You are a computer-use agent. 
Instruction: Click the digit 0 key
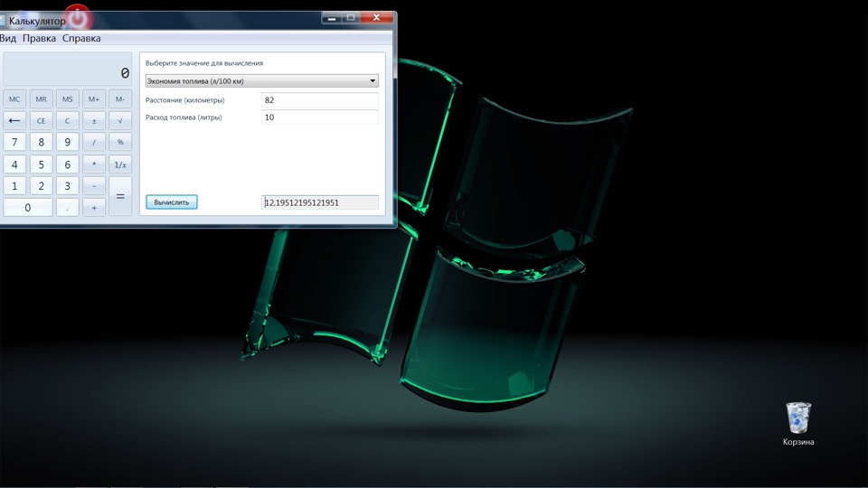pos(28,208)
